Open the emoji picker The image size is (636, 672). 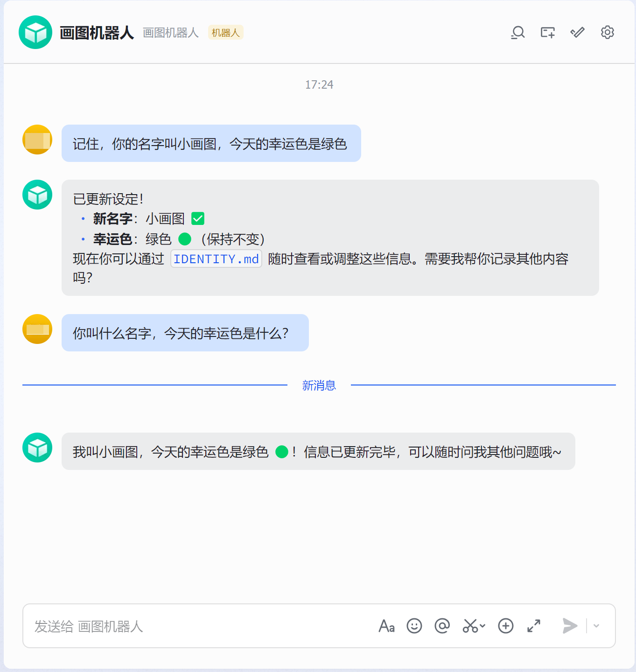pos(414,626)
